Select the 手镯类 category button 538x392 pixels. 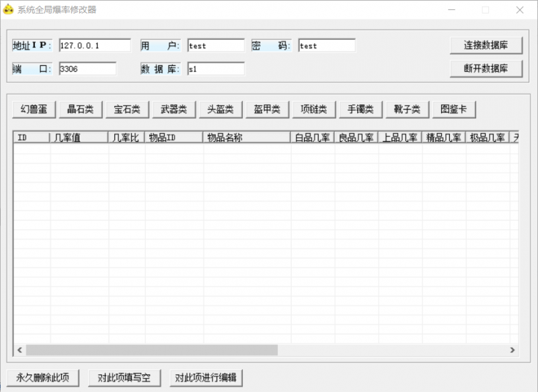click(360, 109)
